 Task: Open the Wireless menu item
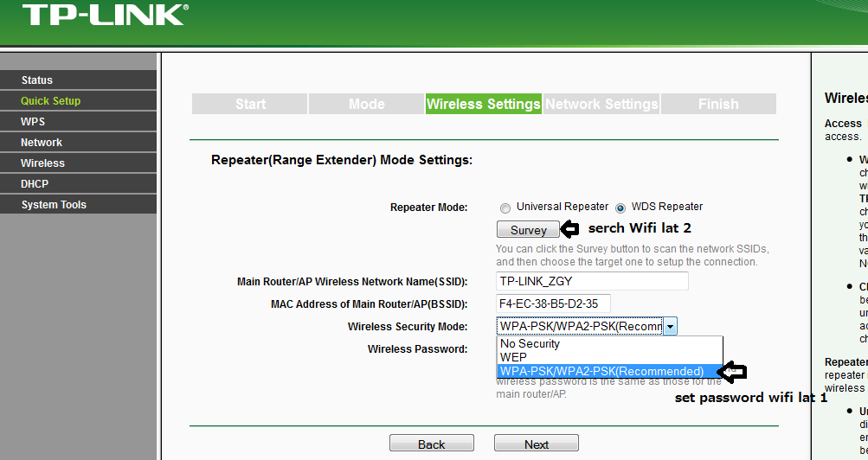click(78, 163)
